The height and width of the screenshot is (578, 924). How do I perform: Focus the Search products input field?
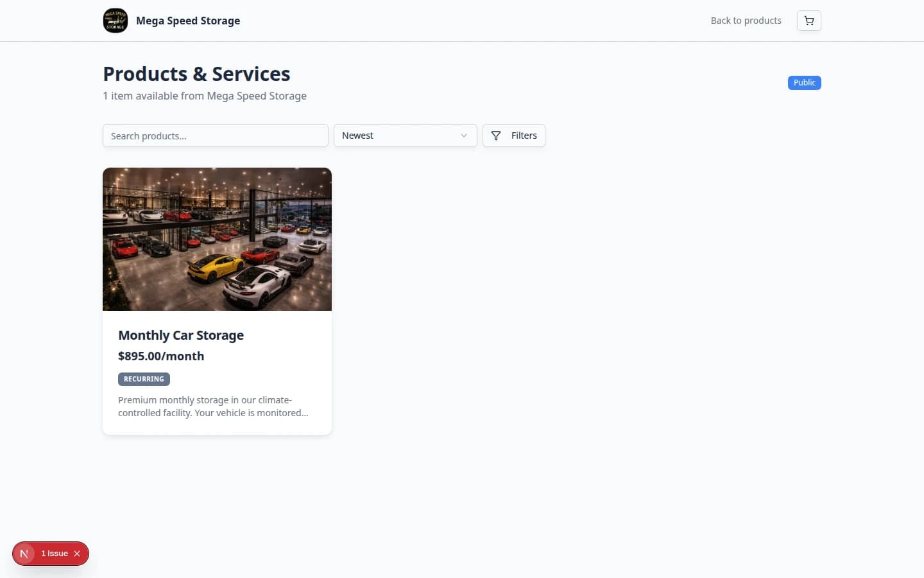[x=216, y=136]
